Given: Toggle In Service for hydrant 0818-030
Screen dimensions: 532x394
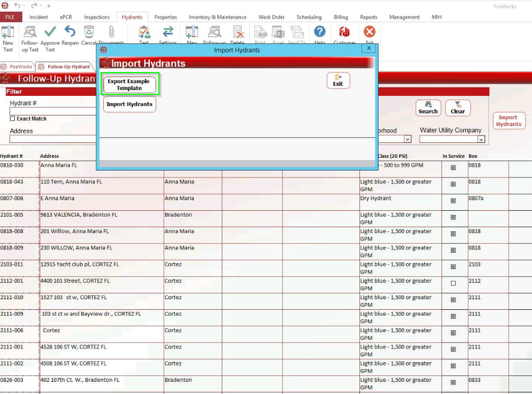Looking at the screenshot, I should [453, 168].
